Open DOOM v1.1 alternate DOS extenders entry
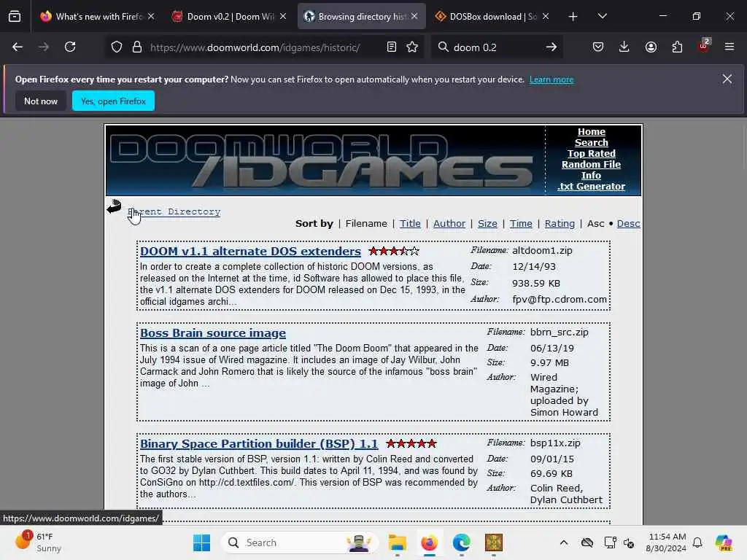Image resolution: width=747 pixels, height=560 pixels. pos(251,252)
